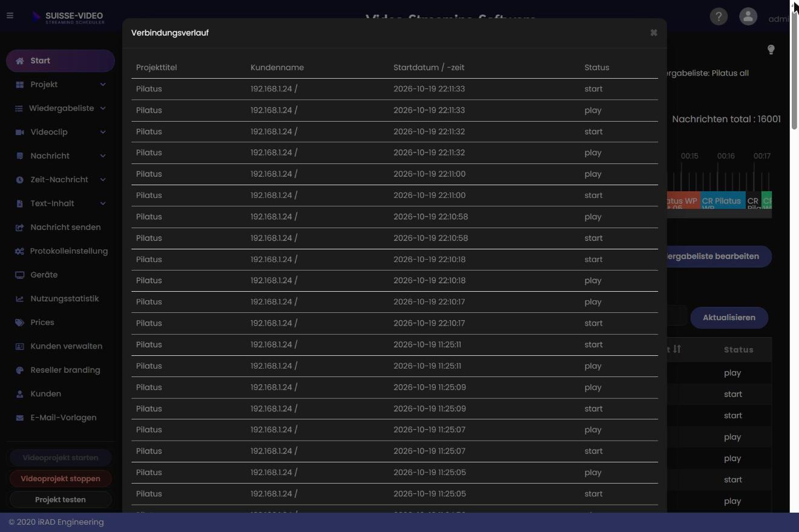Viewport: 799px width, 532px height.
Task: Click the lightbulb hint icon
Action: coord(771,50)
